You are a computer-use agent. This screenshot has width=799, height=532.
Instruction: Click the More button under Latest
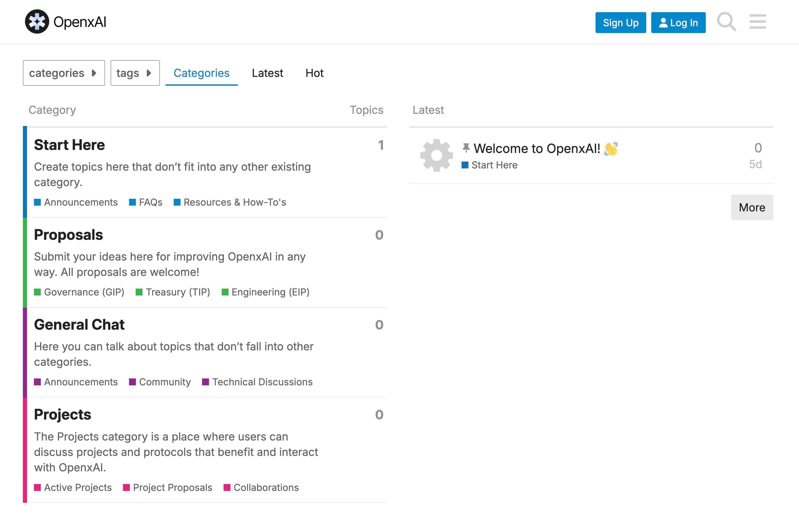click(752, 207)
